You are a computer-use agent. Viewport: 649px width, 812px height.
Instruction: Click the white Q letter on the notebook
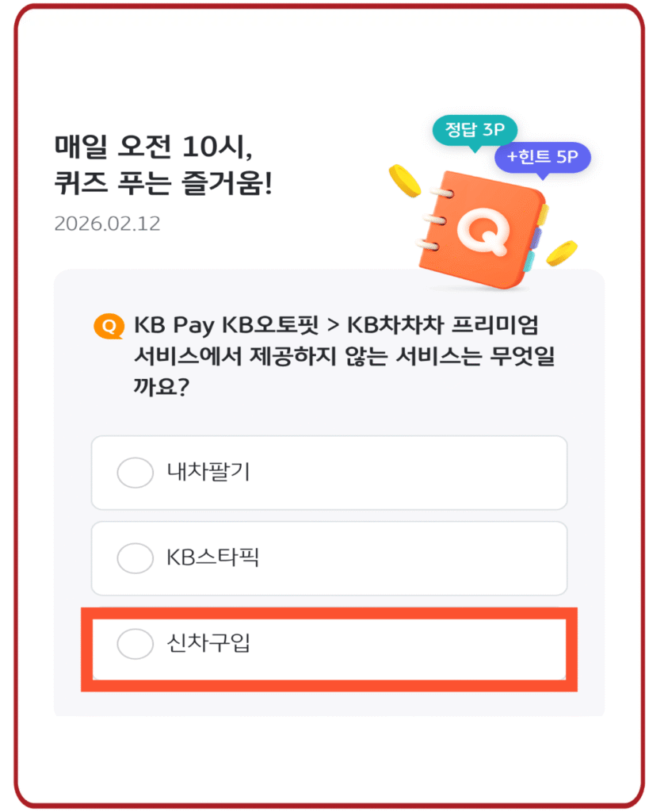coord(483,230)
